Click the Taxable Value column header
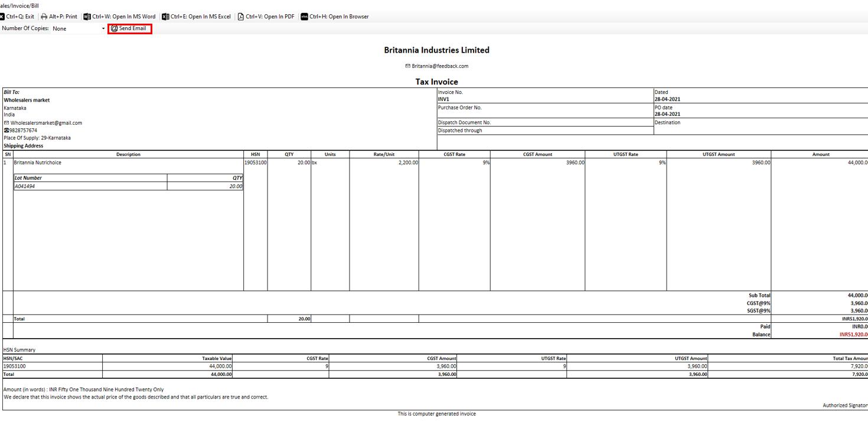This screenshot has height=428, width=868. (x=217, y=358)
